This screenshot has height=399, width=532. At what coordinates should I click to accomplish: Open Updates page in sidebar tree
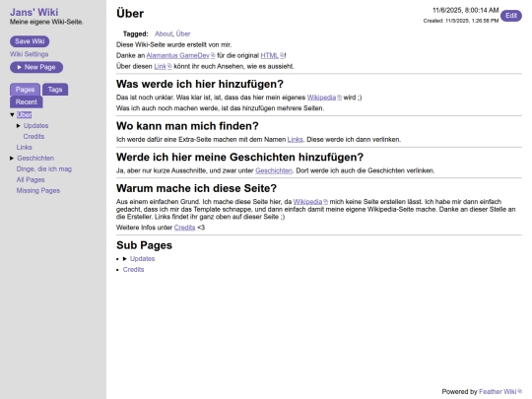pyautogui.click(x=36, y=126)
